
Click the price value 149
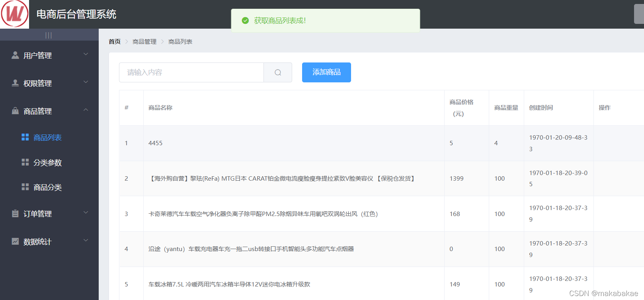tap(455, 284)
